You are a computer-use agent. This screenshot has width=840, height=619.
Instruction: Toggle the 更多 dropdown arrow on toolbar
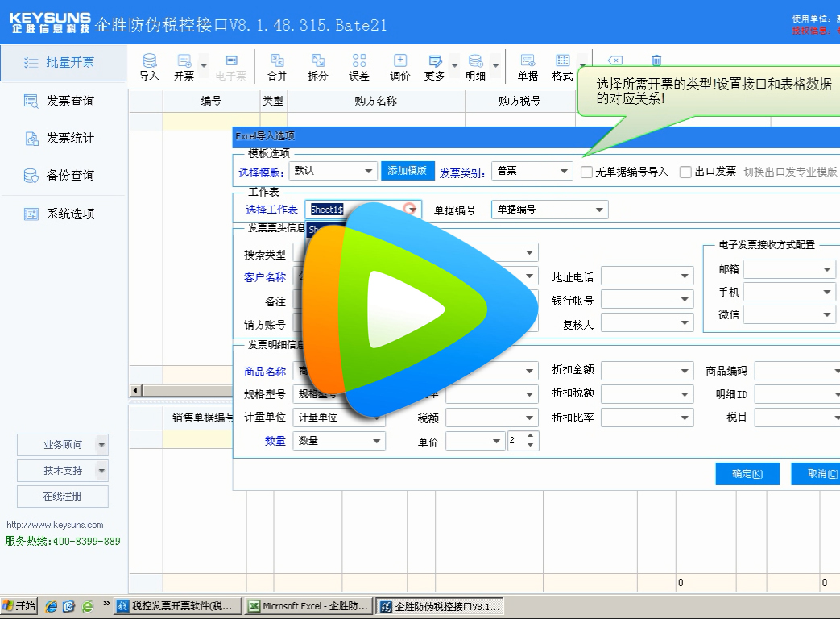(454, 66)
